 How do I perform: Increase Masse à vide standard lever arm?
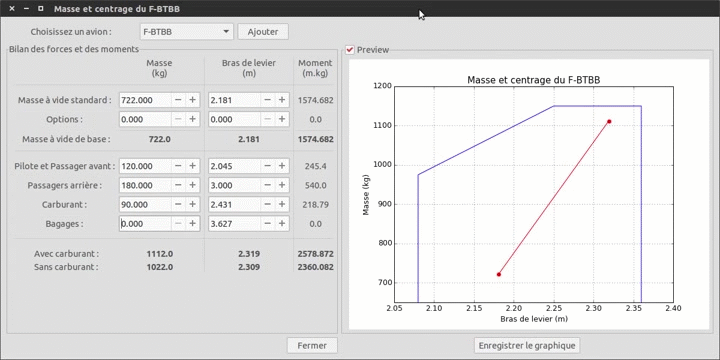click(282, 100)
